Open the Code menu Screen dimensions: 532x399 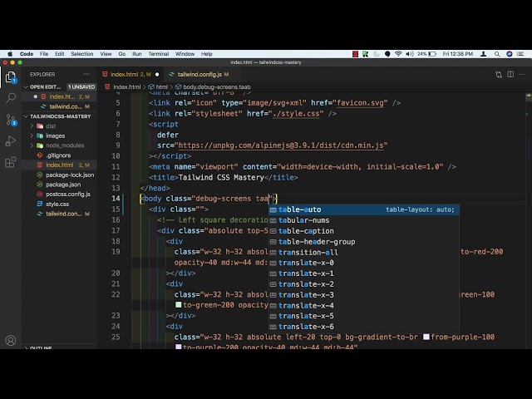click(x=27, y=54)
